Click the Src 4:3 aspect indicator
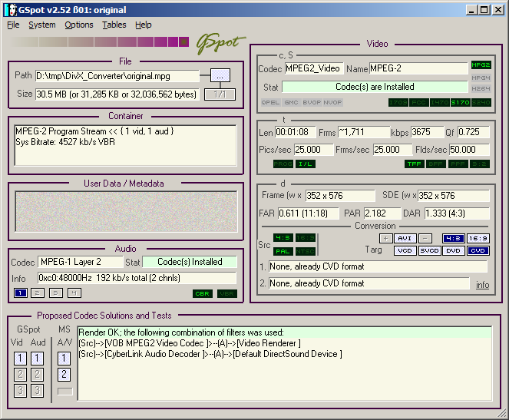 tap(283, 238)
